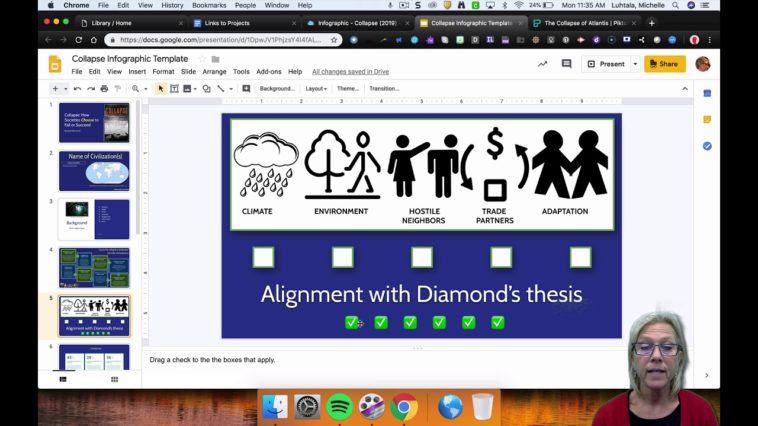
Task: Expand the Layout dropdown
Action: click(x=316, y=88)
